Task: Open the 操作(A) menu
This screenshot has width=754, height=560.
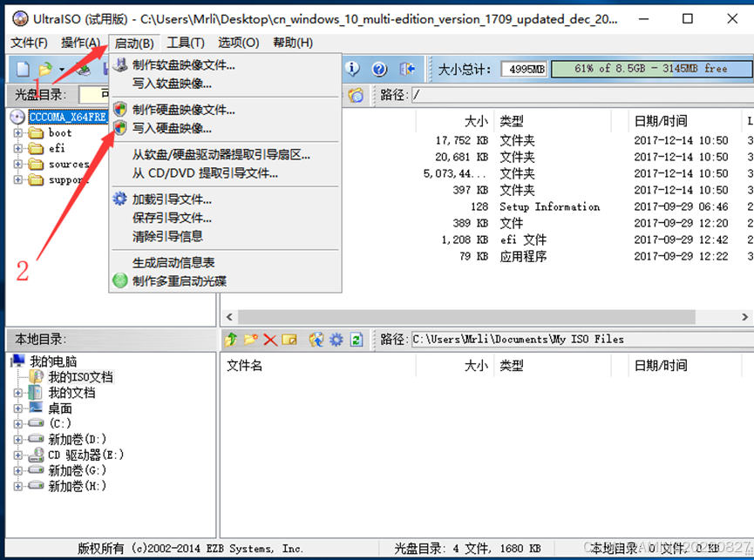Action: 81,43
